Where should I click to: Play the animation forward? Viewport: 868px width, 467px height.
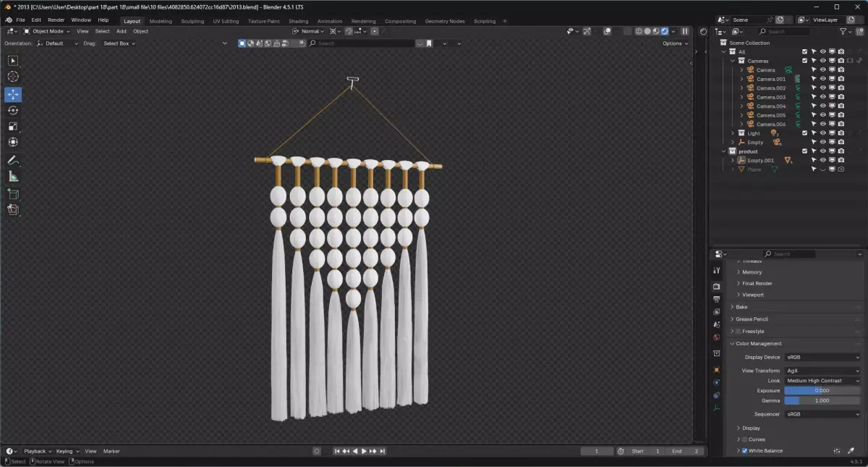pyautogui.click(x=364, y=451)
